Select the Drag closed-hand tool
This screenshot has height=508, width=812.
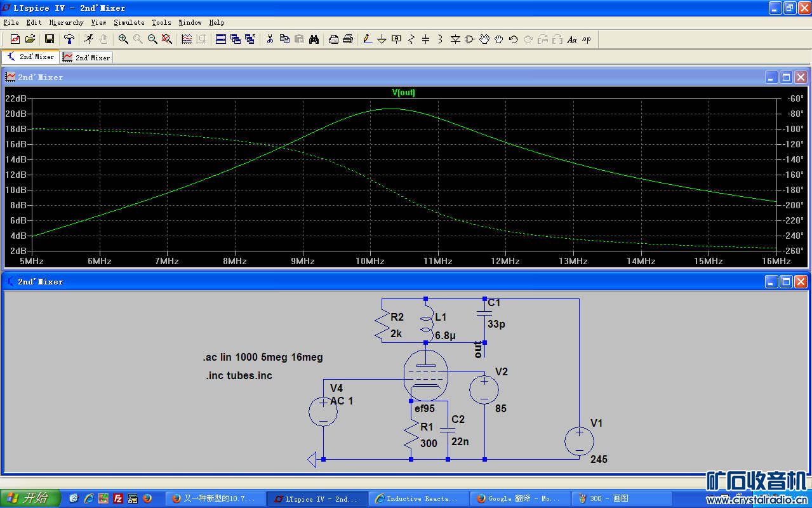[499, 39]
